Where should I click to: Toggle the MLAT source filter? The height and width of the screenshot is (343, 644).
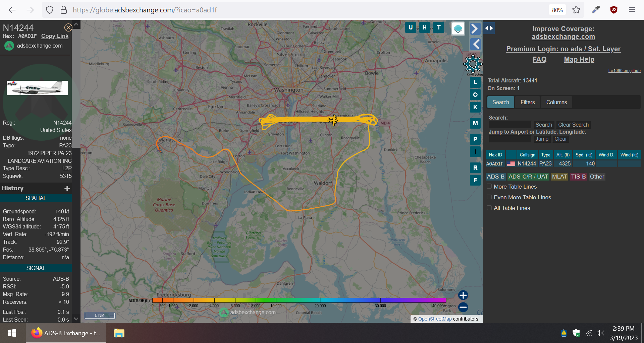point(559,177)
